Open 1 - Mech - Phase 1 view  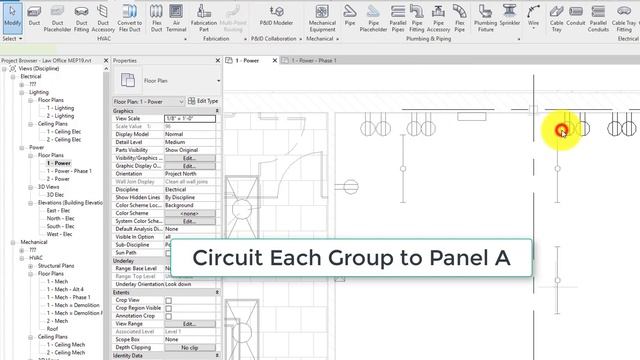[68, 297]
